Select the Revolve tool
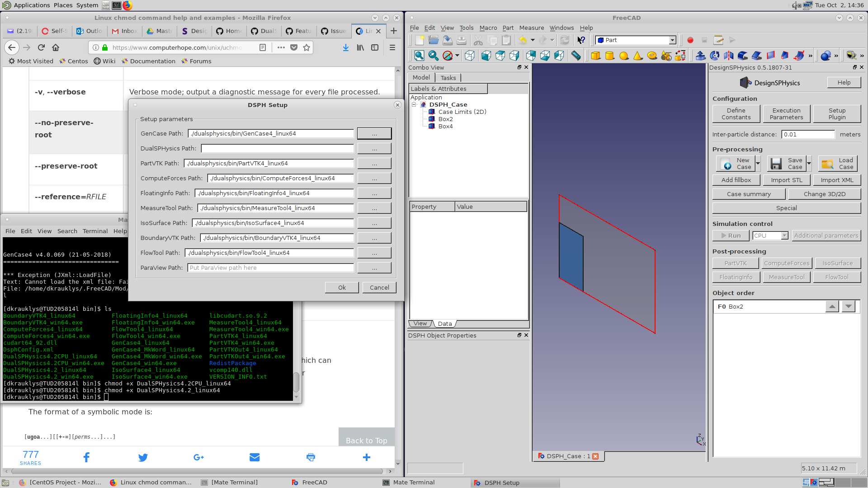 (715, 56)
